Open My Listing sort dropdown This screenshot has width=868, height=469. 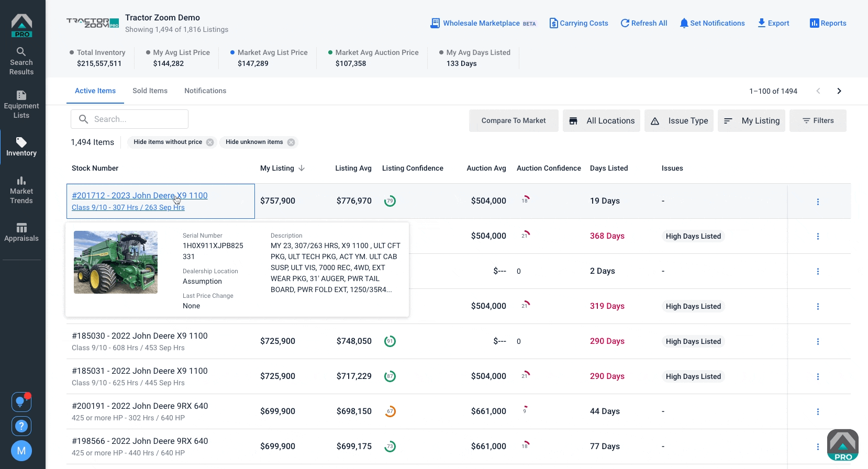click(x=751, y=120)
